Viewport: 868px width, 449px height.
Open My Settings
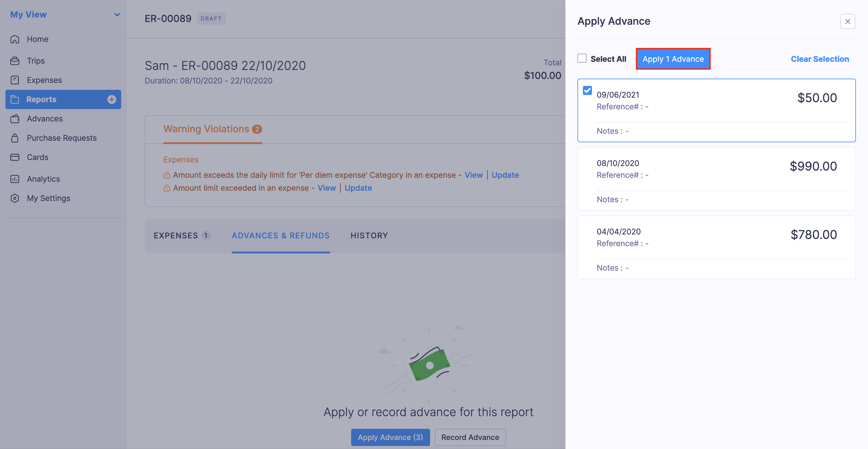click(48, 198)
